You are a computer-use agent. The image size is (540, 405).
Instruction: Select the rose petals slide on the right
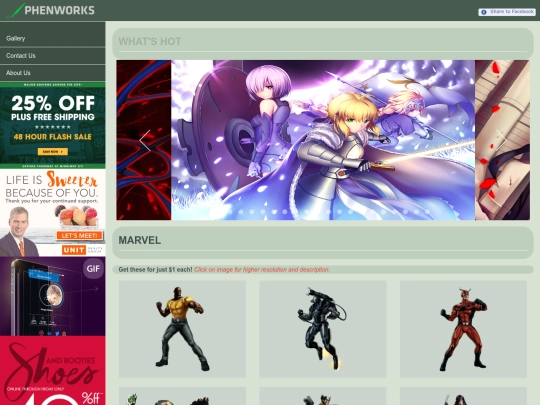[502, 140]
